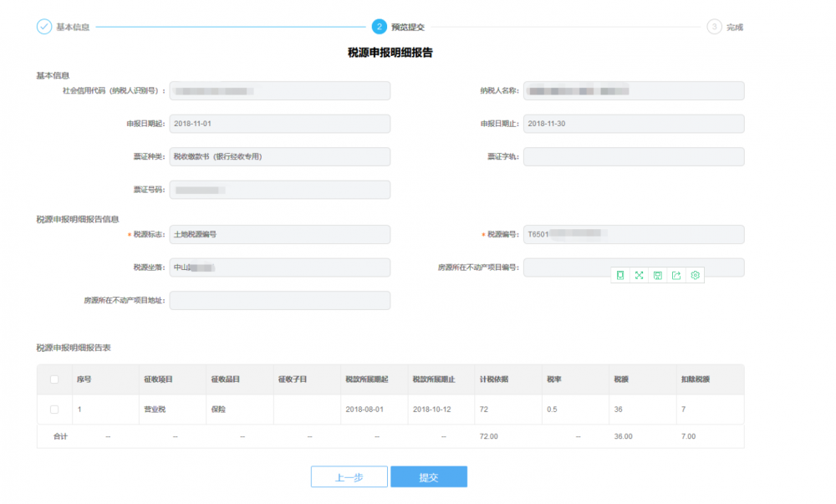The width and height of the screenshot is (836, 504).
Task: Click the save floppy disk icon
Action: [x=658, y=275]
